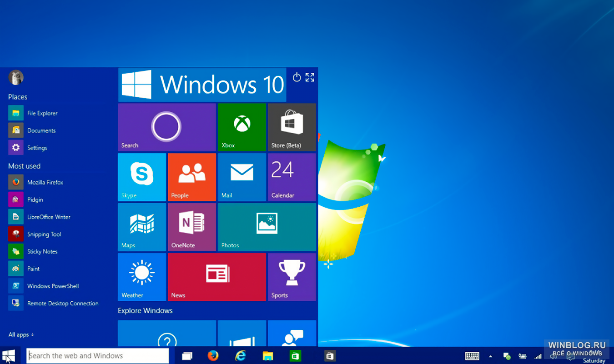The height and width of the screenshot is (364, 614).
Task: Launch Pidgin from Most used list
Action: pyautogui.click(x=26, y=199)
